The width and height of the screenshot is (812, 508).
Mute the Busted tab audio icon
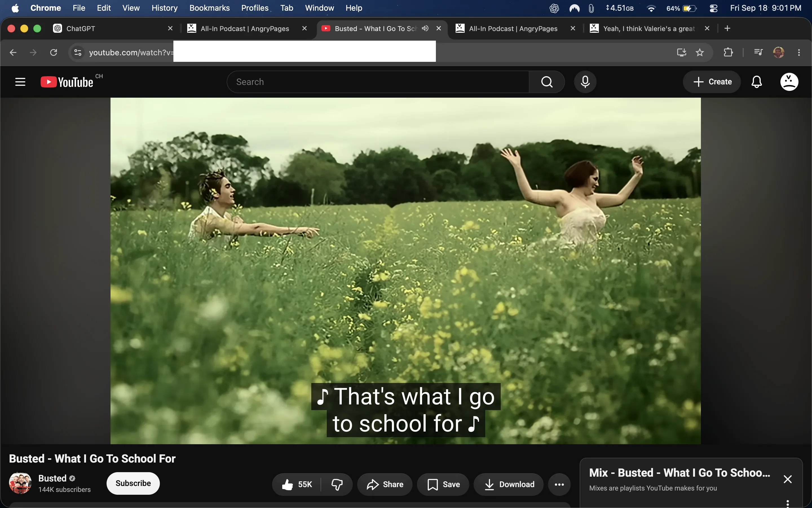[x=425, y=28]
